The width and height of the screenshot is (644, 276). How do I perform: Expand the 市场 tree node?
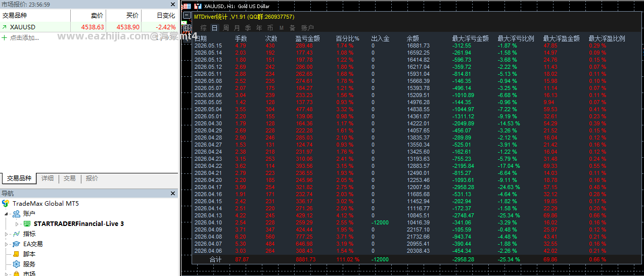coord(7,273)
